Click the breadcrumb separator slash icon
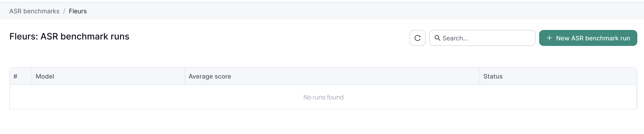644x134 pixels. point(65,11)
